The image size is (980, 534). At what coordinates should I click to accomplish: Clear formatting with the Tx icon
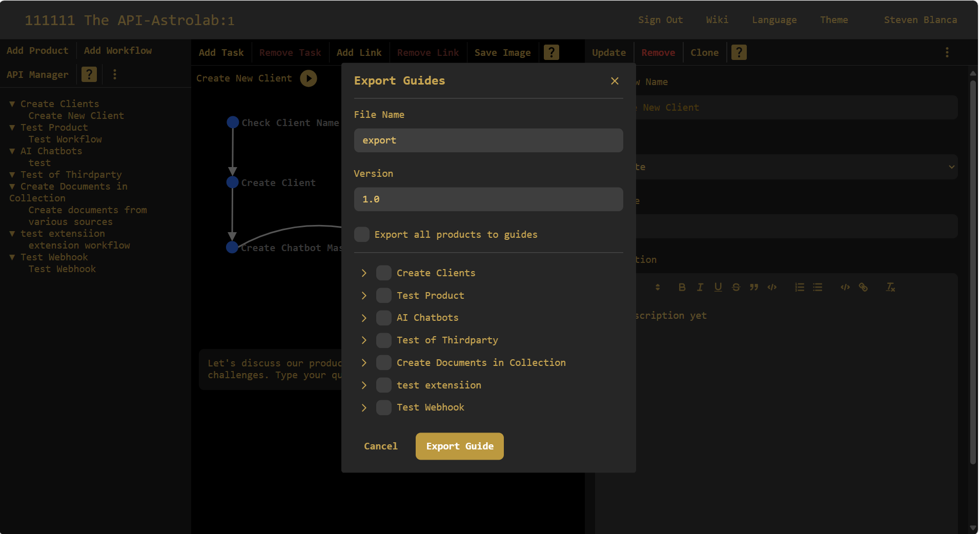coord(890,287)
